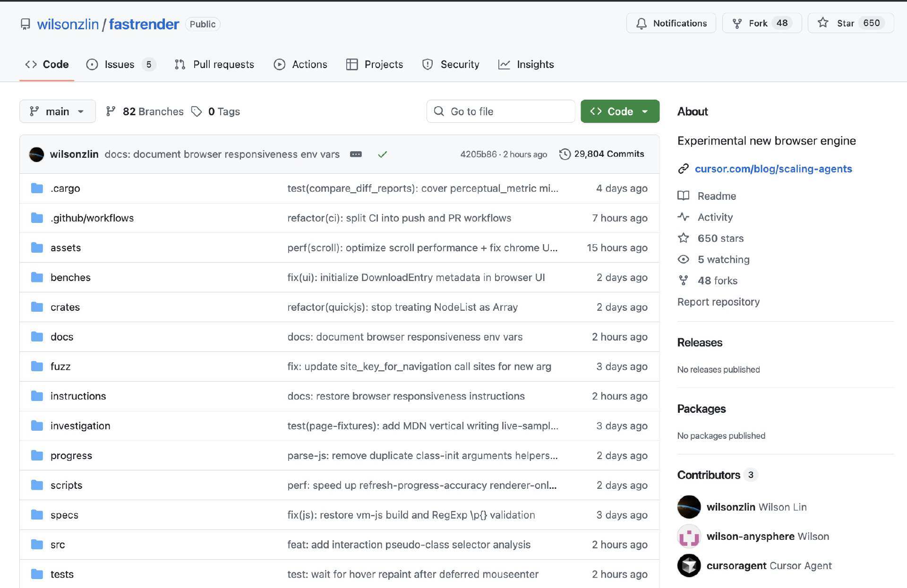Click the branches icon beside 82 Branches

click(x=111, y=111)
